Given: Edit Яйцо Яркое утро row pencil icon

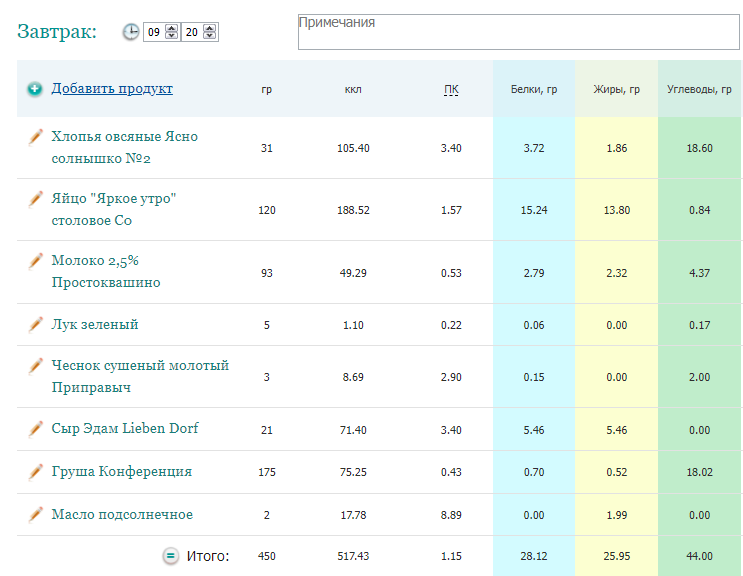Looking at the screenshot, I should 36,199.
